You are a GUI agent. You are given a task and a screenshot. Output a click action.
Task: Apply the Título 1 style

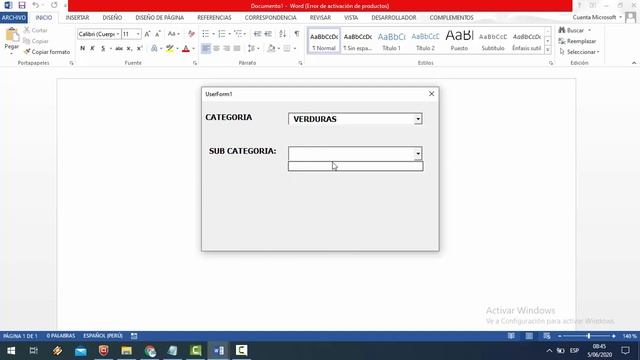[391, 41]
